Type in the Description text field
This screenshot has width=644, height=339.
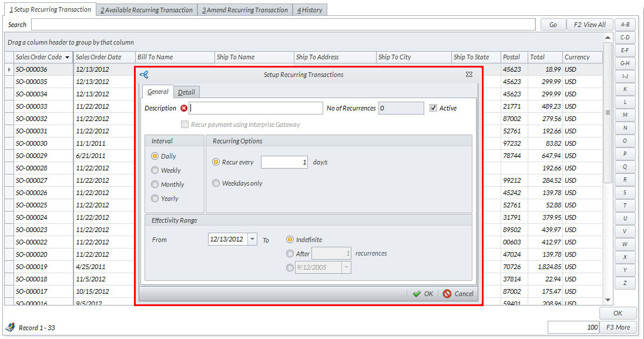(x=256, y=108)
